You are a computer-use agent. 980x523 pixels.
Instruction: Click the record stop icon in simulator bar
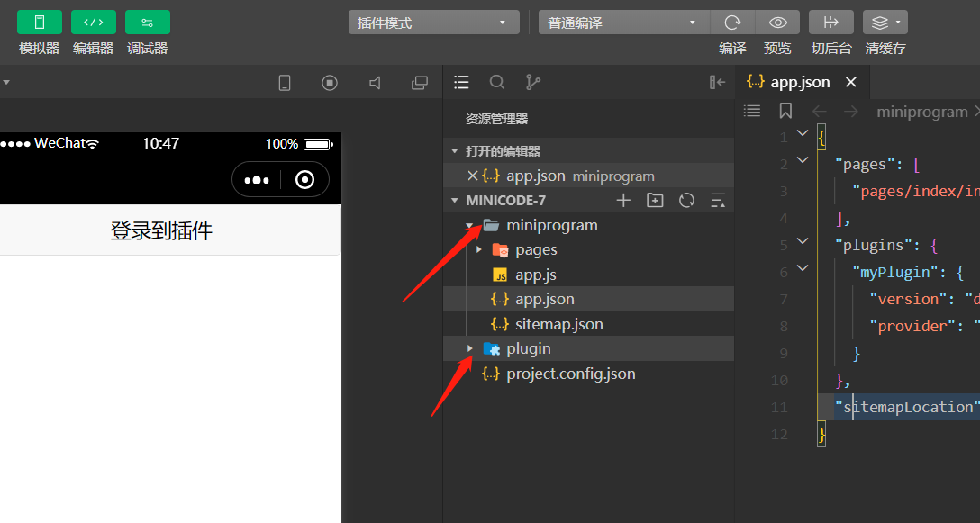(x=330, y=83)
